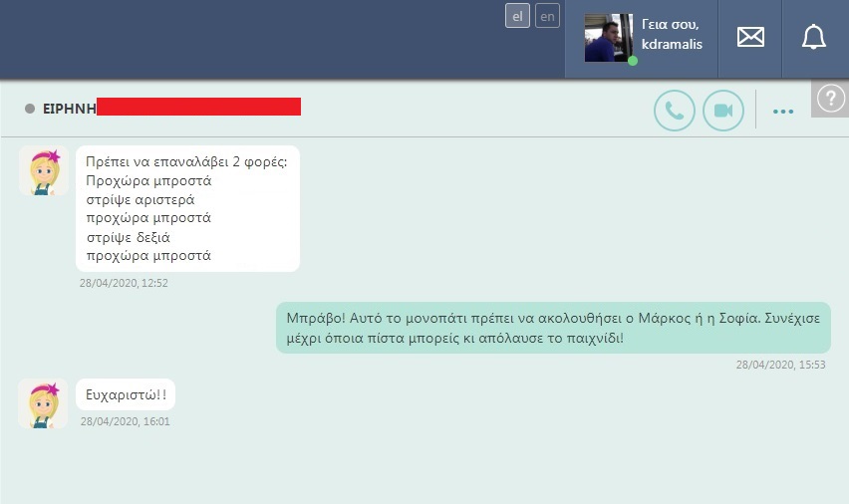Viewport: 849px width, 504px height.
Task: Click the 28/04/2020, 12:52 timestamp
Action: pos(124,283)
